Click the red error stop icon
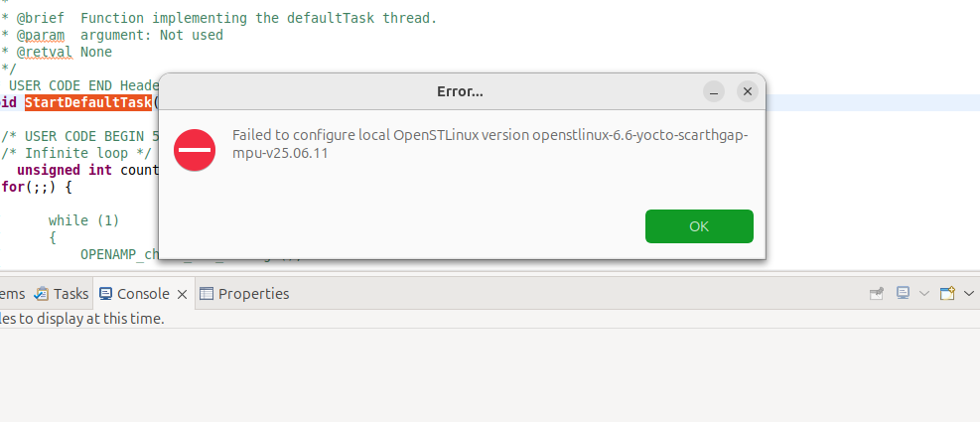 (x=195, y=149)
